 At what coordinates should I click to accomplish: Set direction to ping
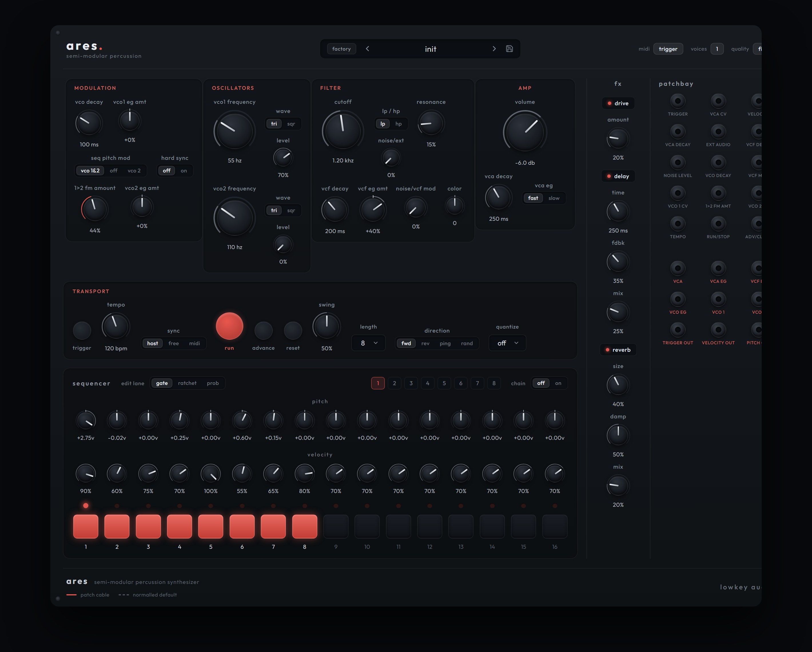point(445,343)
